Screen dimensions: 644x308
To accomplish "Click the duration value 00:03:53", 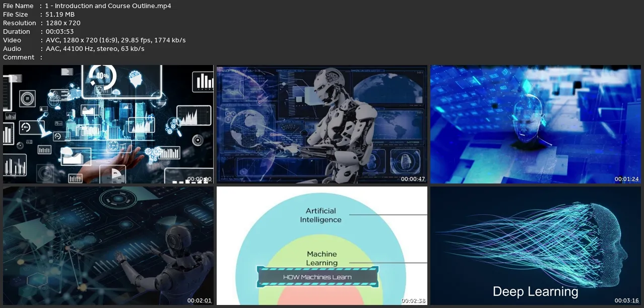I will tap(59, 32).
